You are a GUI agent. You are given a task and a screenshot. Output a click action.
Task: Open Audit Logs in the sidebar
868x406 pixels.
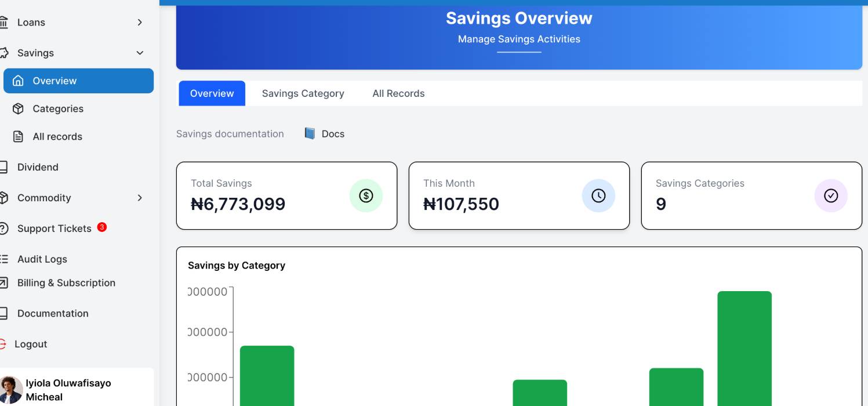(42, 259)
